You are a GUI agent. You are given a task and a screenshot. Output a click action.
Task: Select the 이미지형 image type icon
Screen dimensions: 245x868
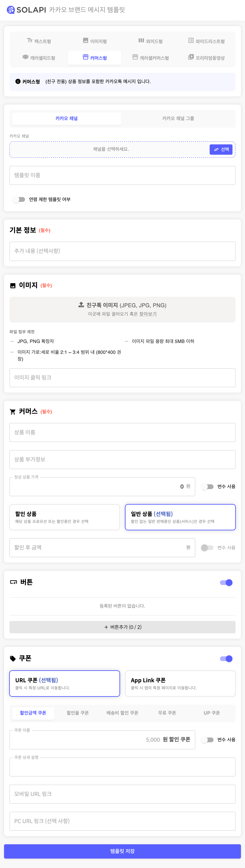point(85,41)
